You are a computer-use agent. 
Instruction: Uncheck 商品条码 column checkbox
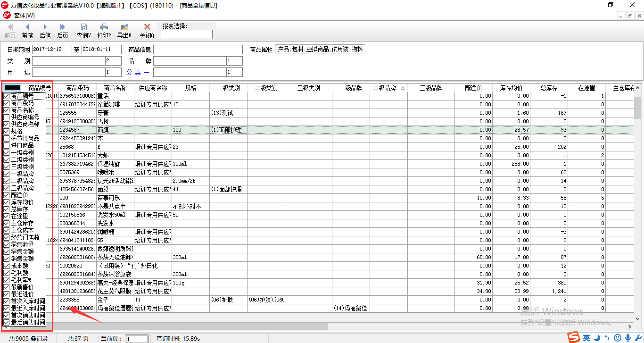[6, 103]
